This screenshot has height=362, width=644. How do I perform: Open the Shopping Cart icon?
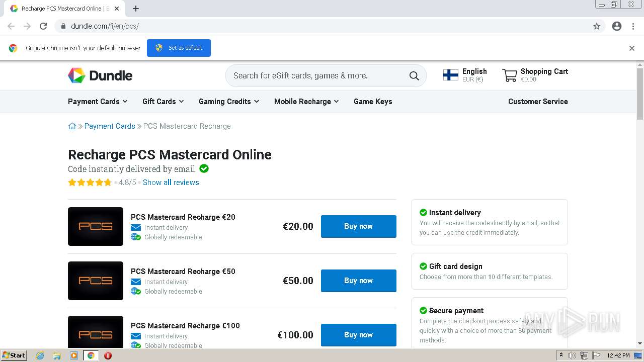point(510,75)
